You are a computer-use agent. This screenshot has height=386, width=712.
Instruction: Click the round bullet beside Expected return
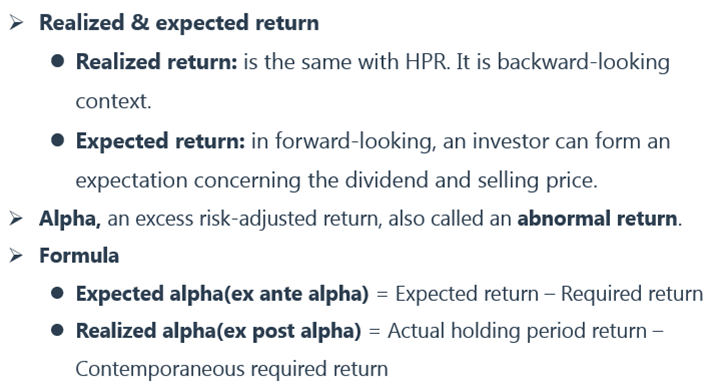pyautogui.click(x=58, y=140)
